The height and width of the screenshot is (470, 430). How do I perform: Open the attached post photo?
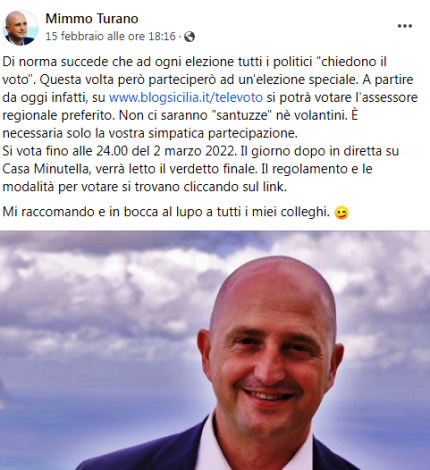pyautogui.click(x=215, y=350)
